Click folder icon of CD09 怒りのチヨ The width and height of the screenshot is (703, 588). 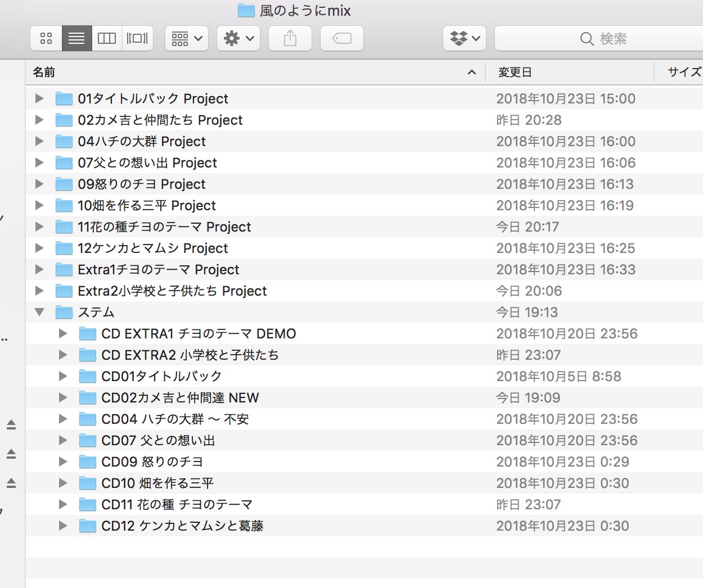point(88,462)
